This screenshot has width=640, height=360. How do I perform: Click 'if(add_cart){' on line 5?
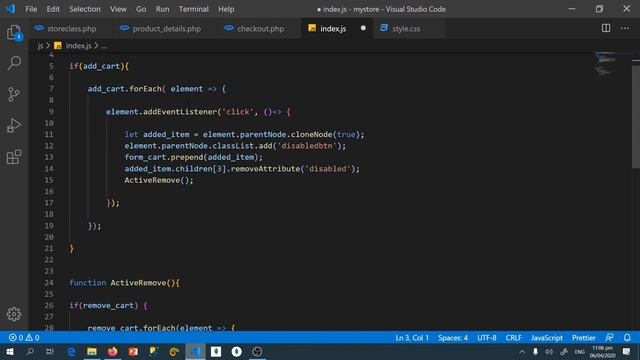[99, 66]
